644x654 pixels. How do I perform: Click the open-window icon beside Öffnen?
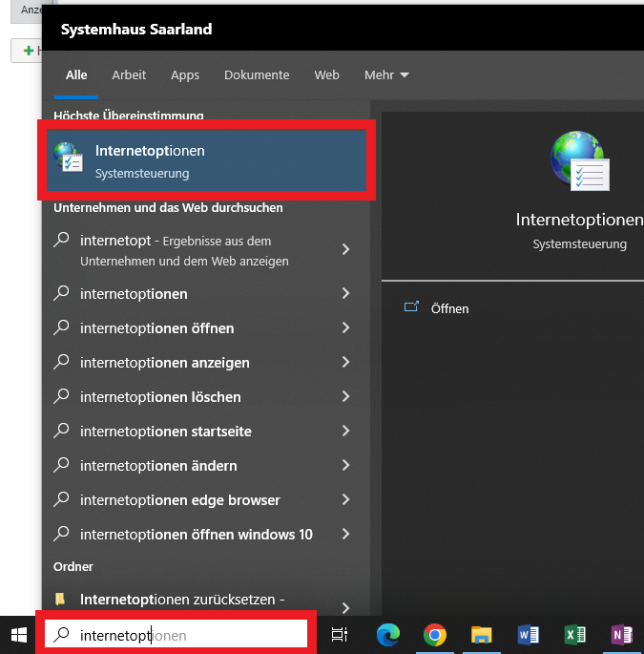tap(411, 307)
